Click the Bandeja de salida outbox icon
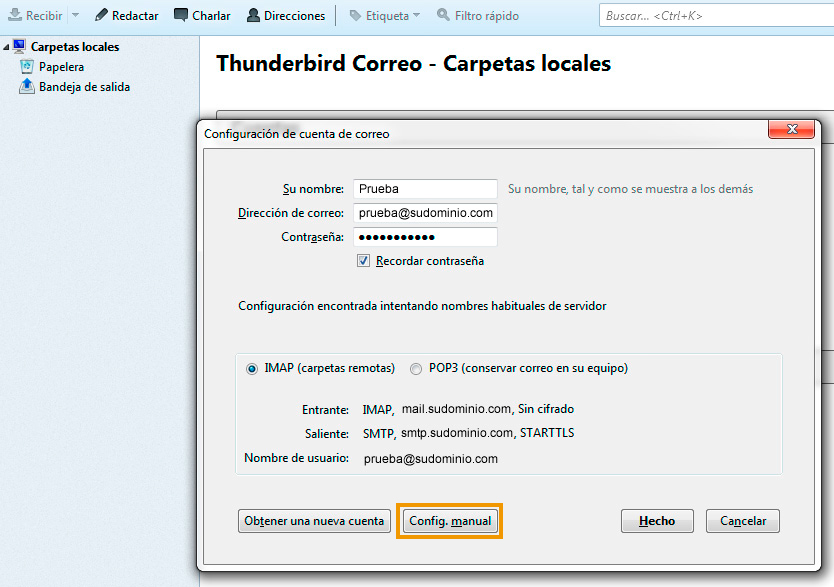 27,86
